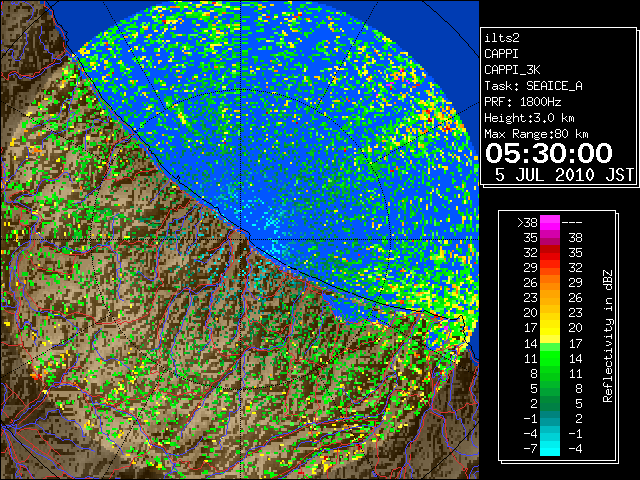640x480 pixels.
Task: Select the "Max Range:80 km" line
Action: coord(536,134)
